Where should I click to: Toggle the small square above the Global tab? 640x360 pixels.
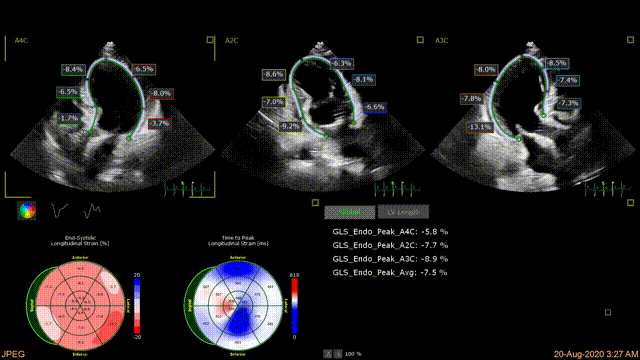315,202
